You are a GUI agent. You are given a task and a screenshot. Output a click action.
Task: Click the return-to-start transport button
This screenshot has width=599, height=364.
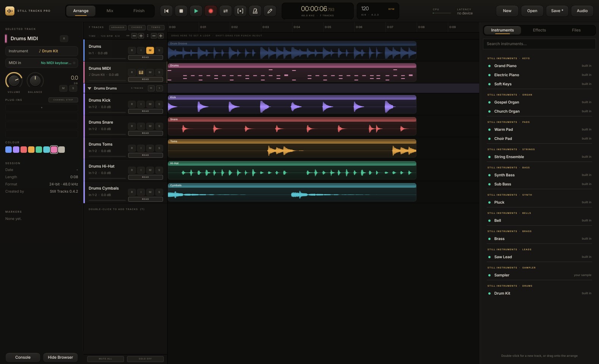(166, 11)
